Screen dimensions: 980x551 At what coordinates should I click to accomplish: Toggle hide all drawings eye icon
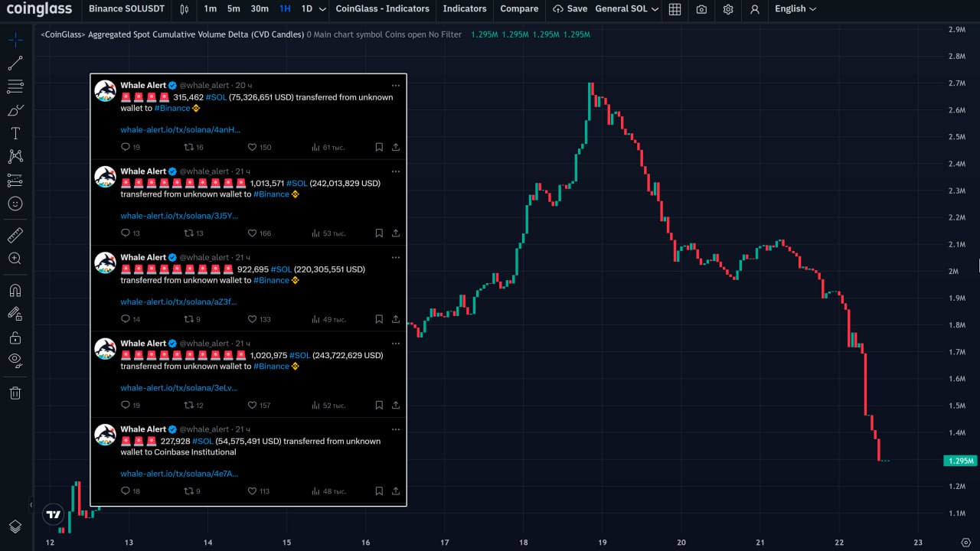click(15, 360)
